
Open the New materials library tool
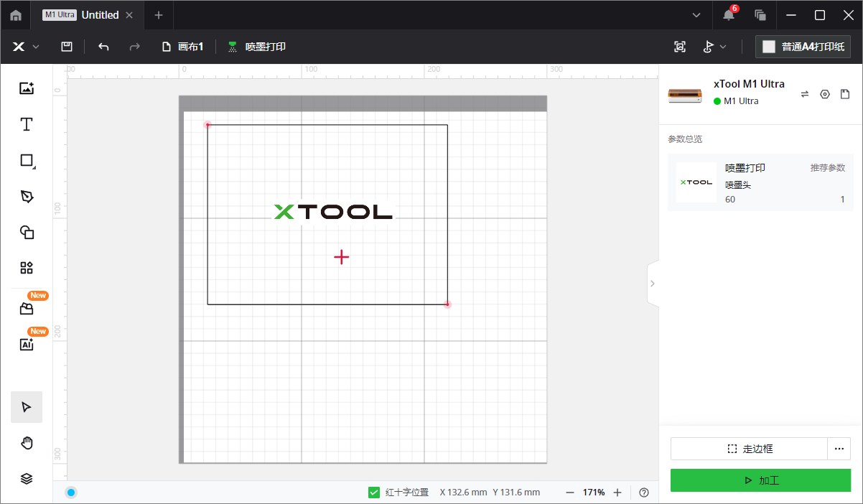pyautogui.click(x=27, y=309)
